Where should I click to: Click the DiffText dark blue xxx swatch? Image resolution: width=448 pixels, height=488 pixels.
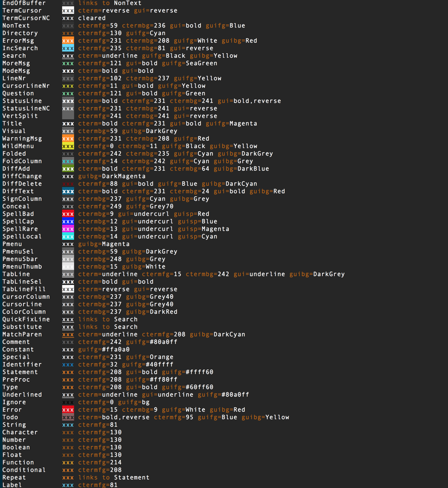pos(68,191)
